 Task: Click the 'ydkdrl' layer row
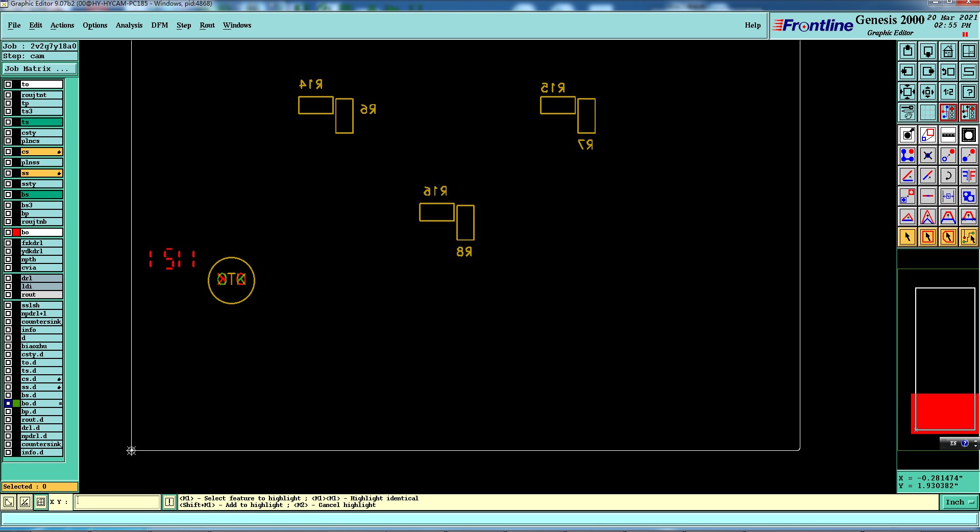(x=41, y=251)
